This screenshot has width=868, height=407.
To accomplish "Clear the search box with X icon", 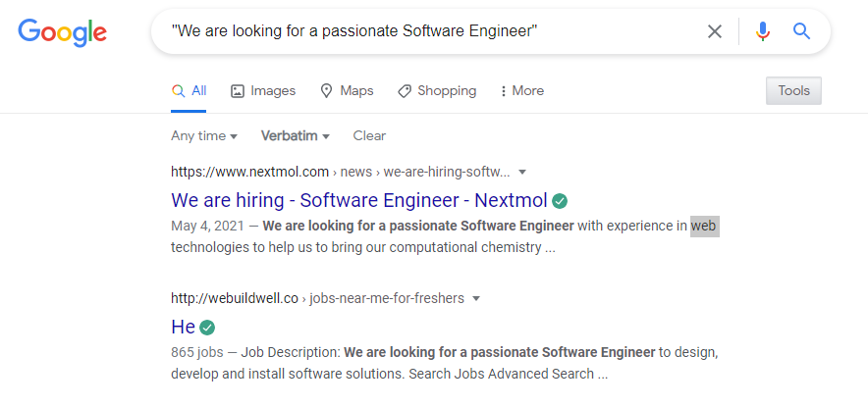I will click(x=715, y=31).
